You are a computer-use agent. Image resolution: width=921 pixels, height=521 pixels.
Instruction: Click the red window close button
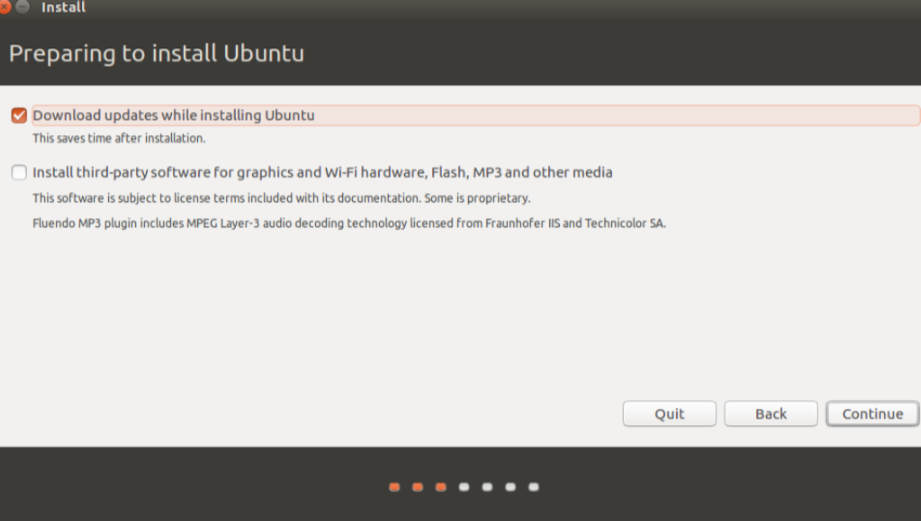4,7
